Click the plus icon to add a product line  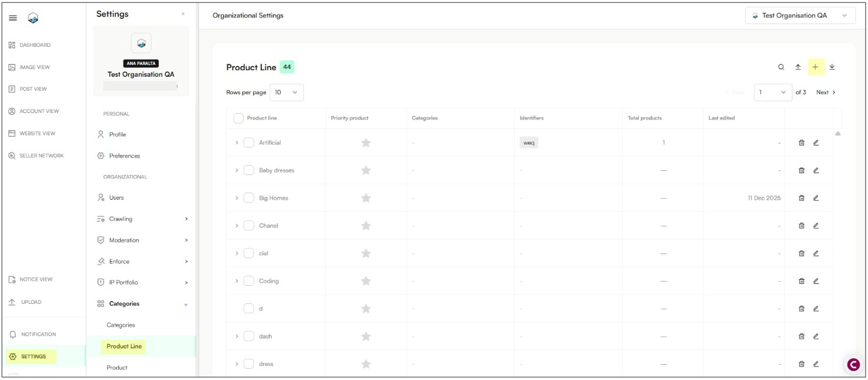pos(815,67)
